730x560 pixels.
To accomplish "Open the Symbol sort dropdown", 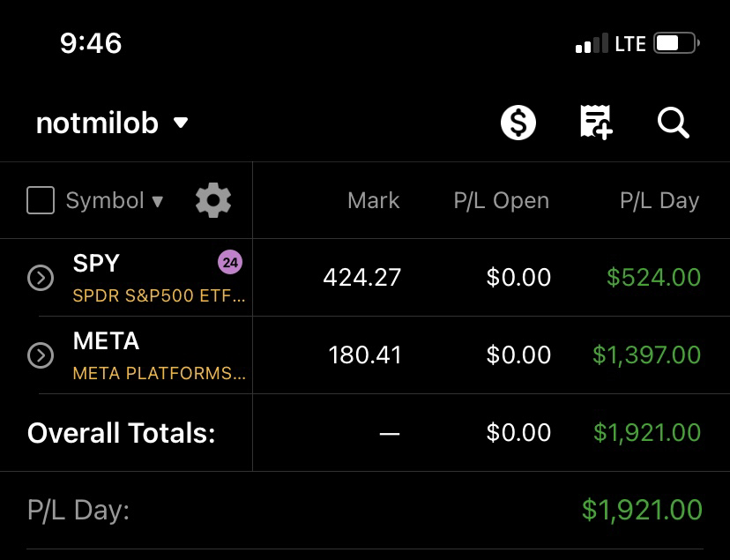I will [115, 201].
